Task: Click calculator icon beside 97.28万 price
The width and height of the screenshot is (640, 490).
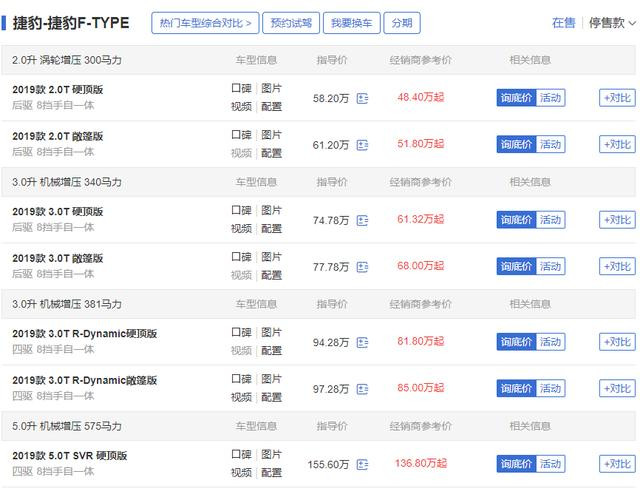Action: coord(362,389)
